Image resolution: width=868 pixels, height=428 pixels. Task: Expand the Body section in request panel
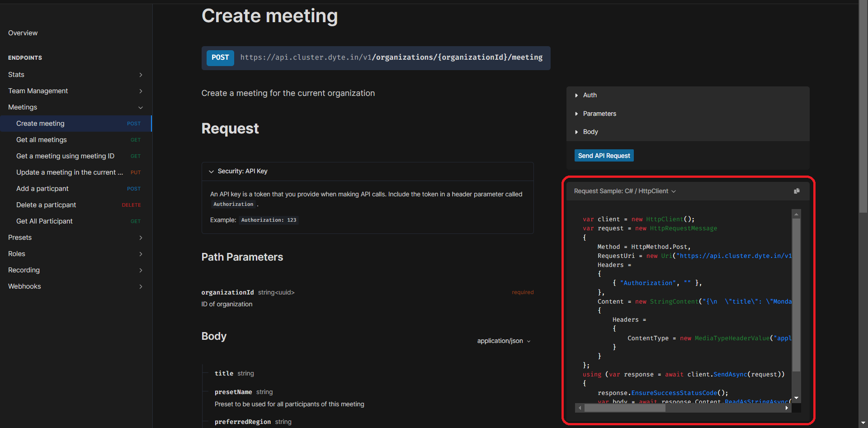pyautogui.click(x=688, y=132)
